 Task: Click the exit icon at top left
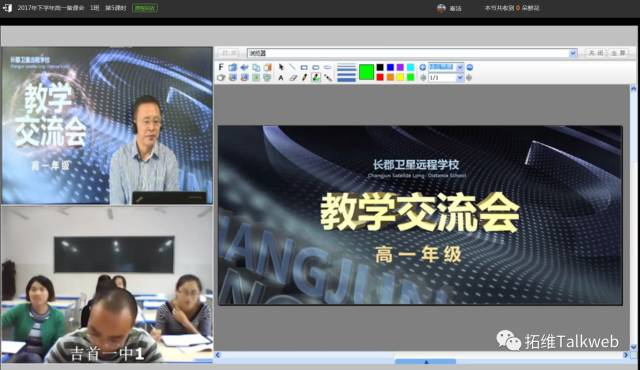pos(7,8)
